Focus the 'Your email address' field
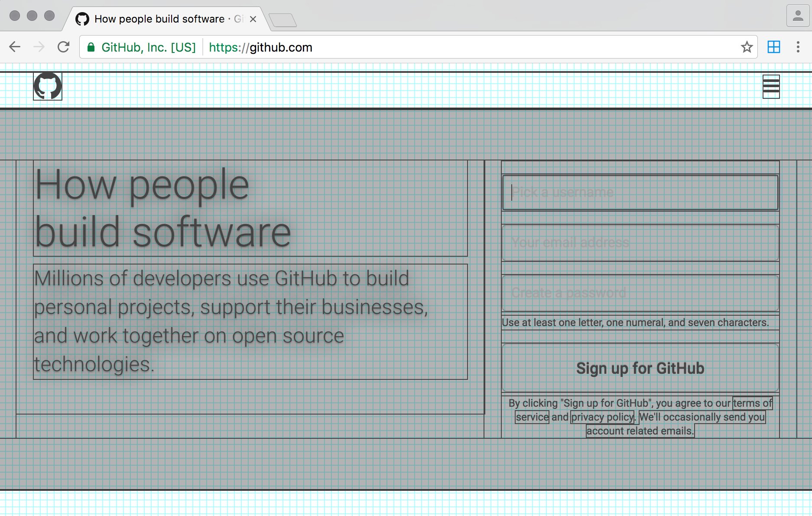The width and height of the screenshot is (812, 516). pos(640,243)
